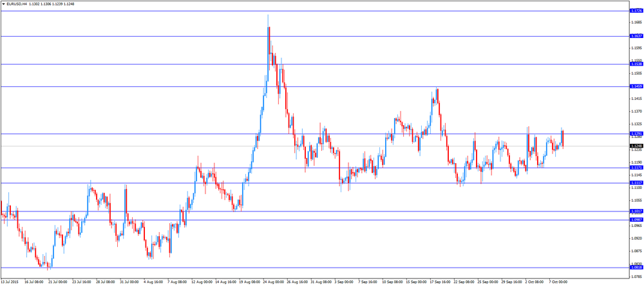644x285 pixels.
Task: Click the 10 Sep 08:00 time label
Action: [x=392, y=282]
